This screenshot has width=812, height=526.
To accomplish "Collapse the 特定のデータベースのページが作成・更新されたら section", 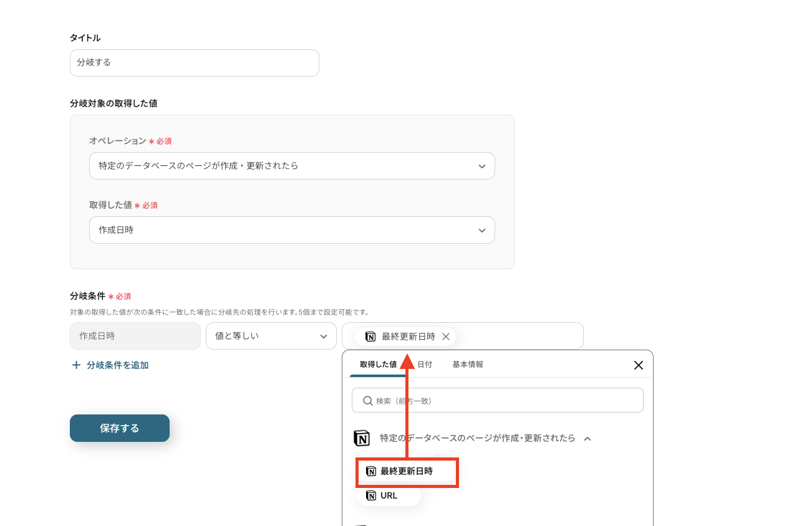I will point(587,439).
